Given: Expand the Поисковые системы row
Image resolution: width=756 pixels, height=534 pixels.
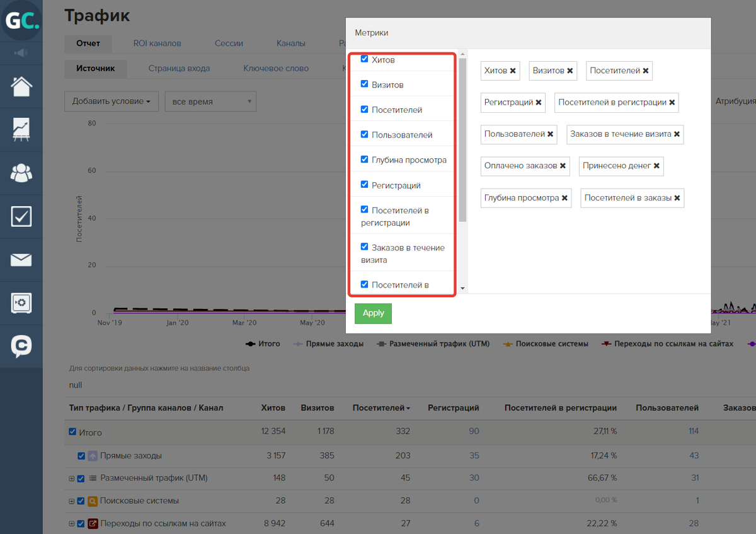Looking at the screenshot, I should tap(72, 501).
